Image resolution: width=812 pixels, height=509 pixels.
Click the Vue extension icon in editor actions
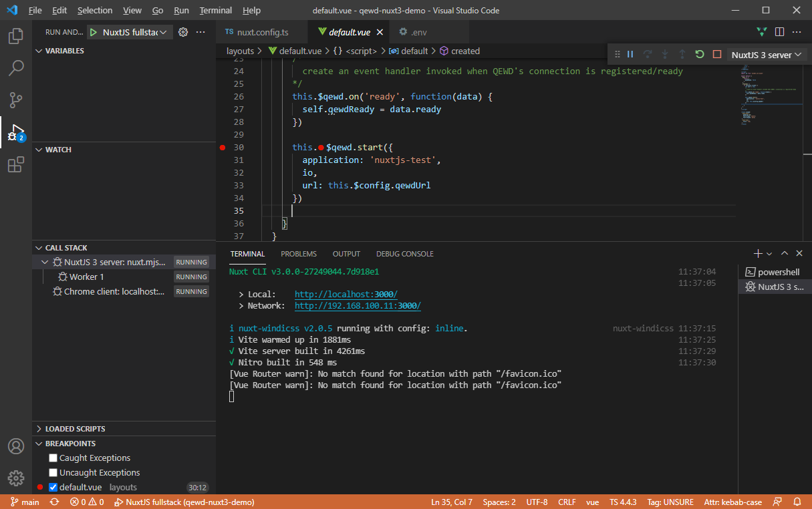tap(762, 31)
